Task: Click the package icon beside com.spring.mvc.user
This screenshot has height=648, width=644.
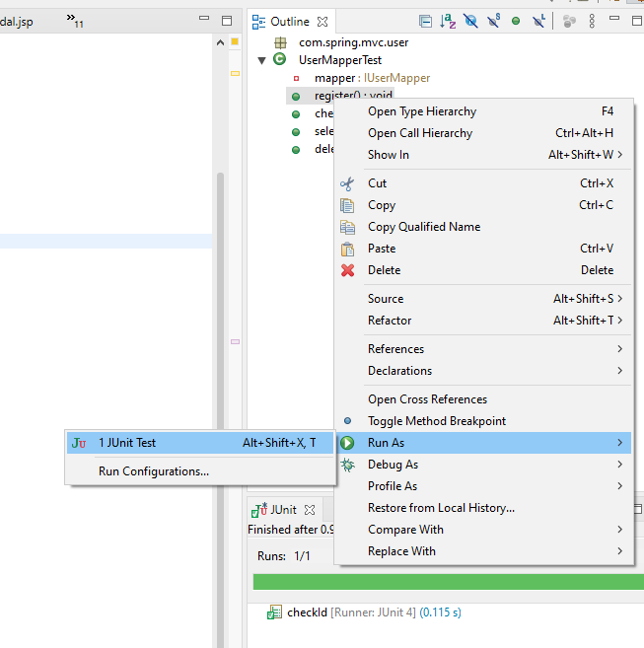Action: 280,42
